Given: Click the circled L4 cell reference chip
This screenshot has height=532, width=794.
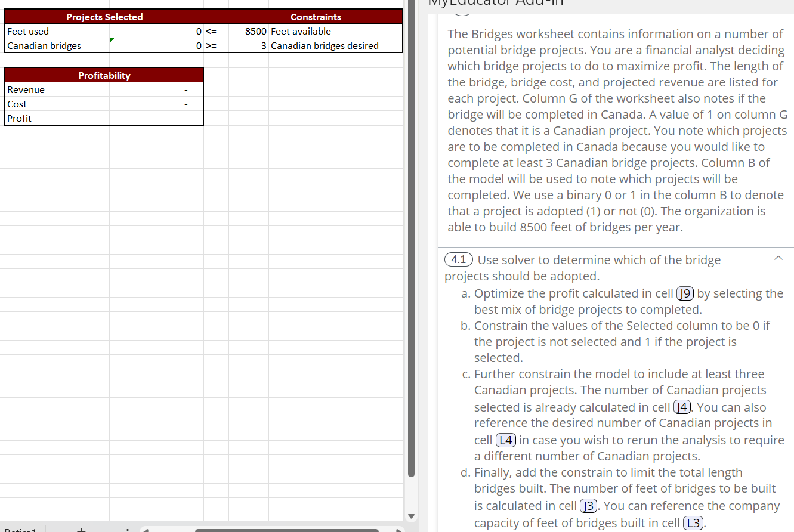Looking at the screenshot, I should click(505, 440).
